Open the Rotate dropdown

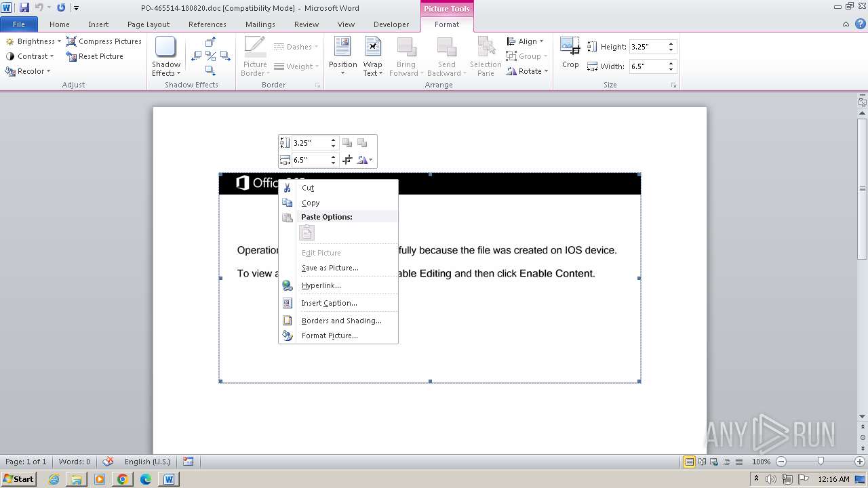click(x=527, y=71)
